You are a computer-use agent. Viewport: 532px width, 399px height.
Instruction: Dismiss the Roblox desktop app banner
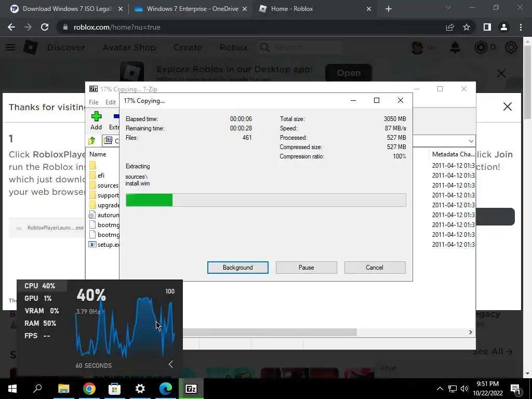click(501, 73)
